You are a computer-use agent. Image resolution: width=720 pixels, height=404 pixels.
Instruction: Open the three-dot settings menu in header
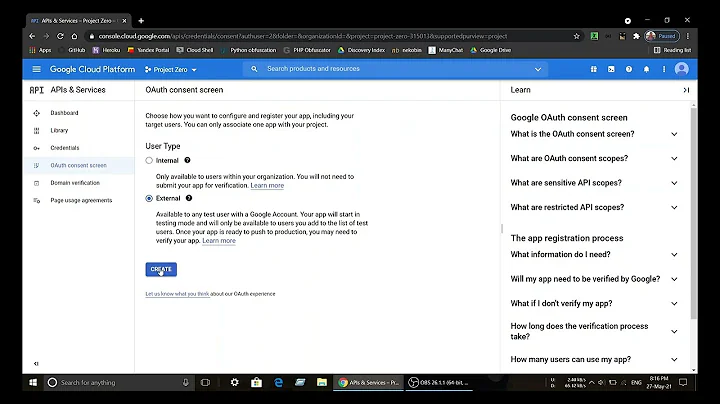coord(664,69)
